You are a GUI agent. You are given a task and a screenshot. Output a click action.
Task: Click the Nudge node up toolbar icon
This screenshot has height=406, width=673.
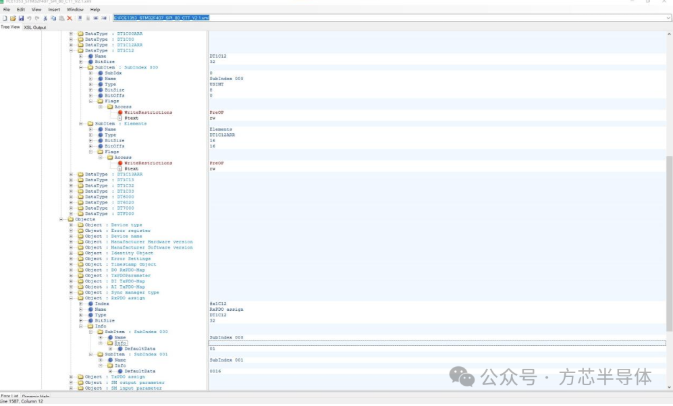80,18
